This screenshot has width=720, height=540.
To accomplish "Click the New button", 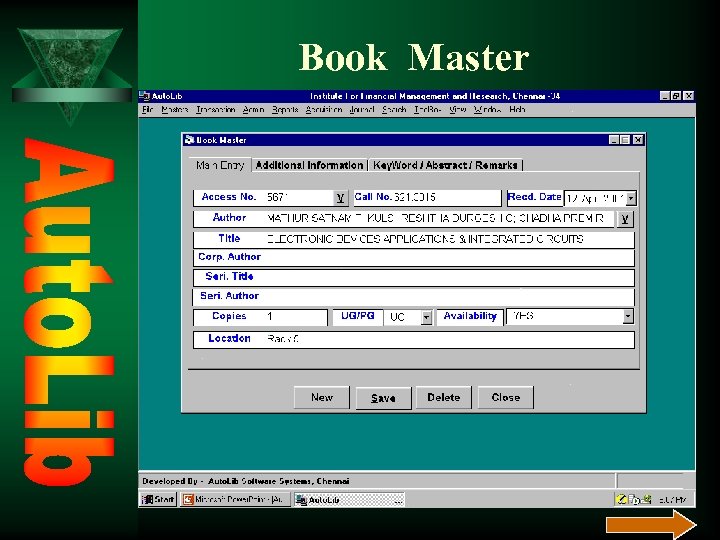I will point(322,397).
